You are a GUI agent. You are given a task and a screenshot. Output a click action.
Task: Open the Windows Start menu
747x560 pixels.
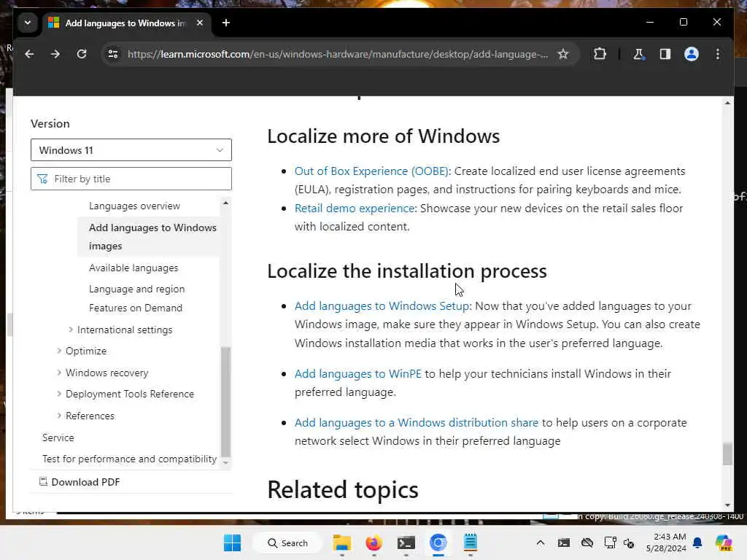coord(232,542)
